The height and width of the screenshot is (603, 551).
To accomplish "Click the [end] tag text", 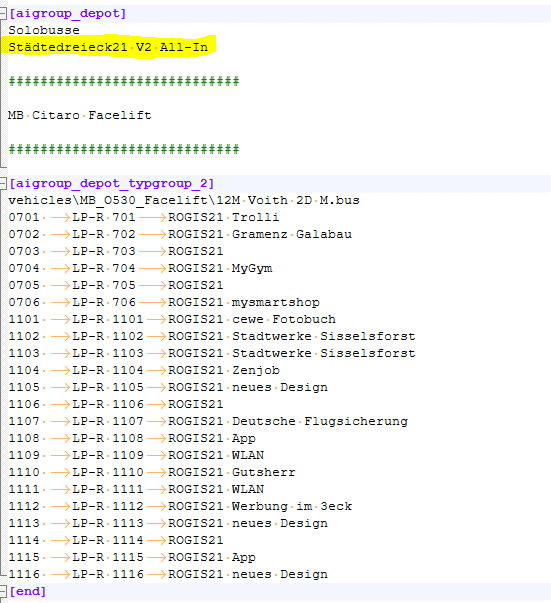I will [28, 591].
